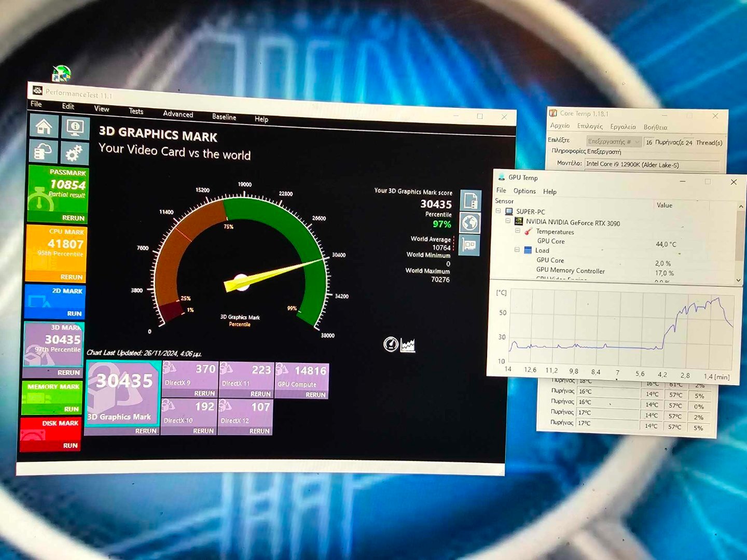Image resolution: width=747 pixels, height=560 pixels.
Task: Open the Help menu in GPU Temp
Action: (550, 191)
